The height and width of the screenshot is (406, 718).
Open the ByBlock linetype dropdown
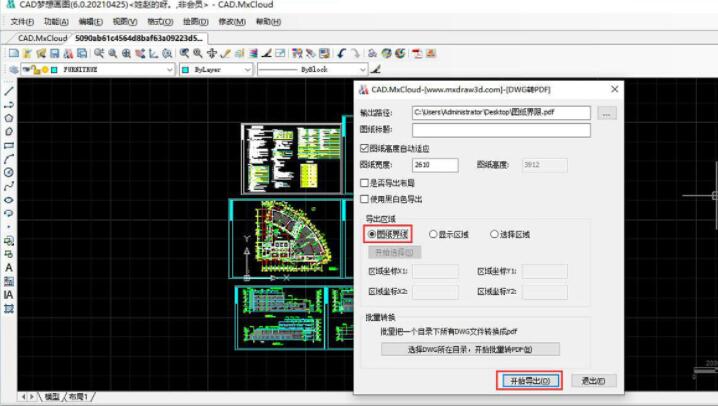(x=363, y=70)
